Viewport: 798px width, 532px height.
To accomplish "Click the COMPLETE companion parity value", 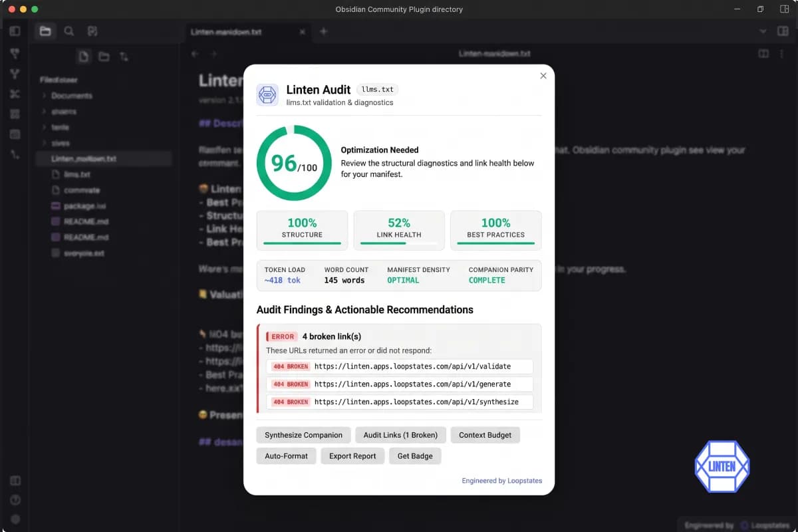I will pos(487,280).
